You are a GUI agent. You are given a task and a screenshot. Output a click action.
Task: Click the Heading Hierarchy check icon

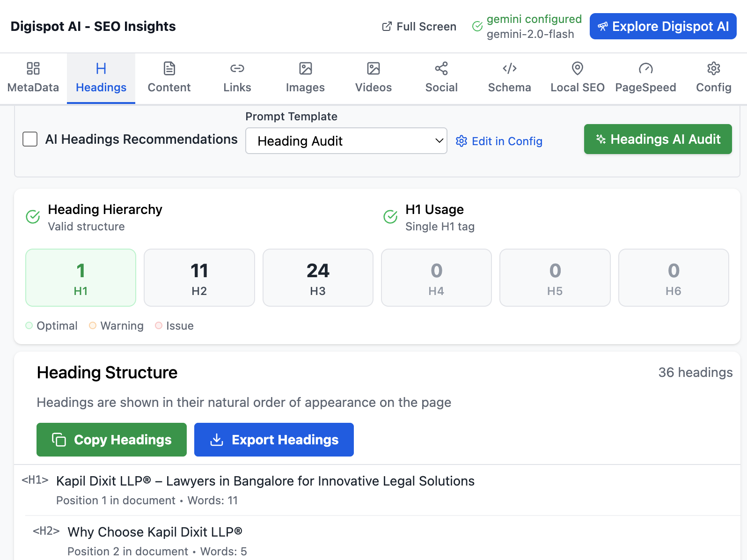coord(33,217)
